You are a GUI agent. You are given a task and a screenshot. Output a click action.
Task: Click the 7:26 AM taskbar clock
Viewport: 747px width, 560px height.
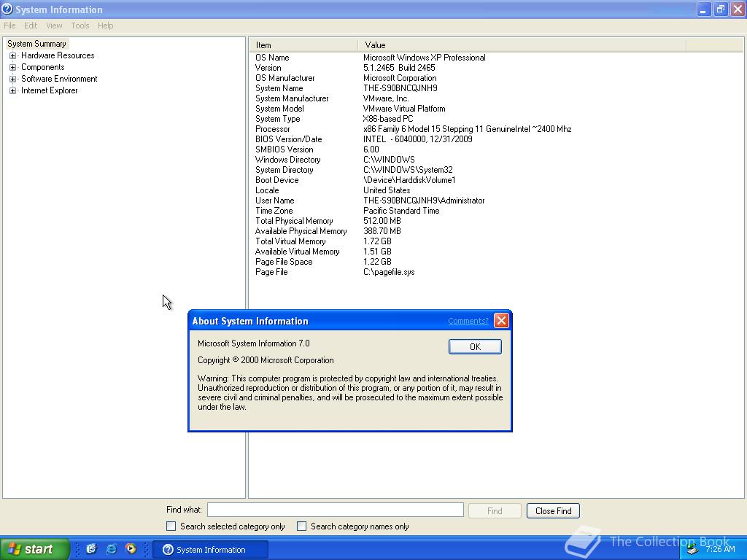(x=720, y=550)
